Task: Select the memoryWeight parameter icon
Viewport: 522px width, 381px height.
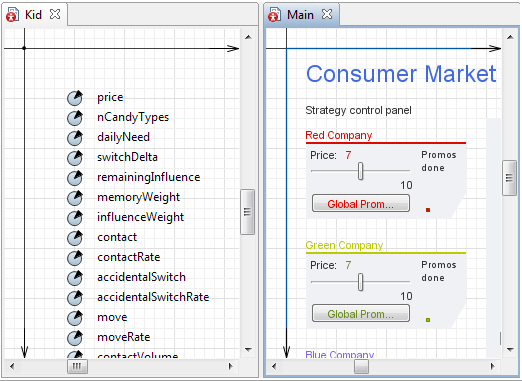Action: coord(75,198)
